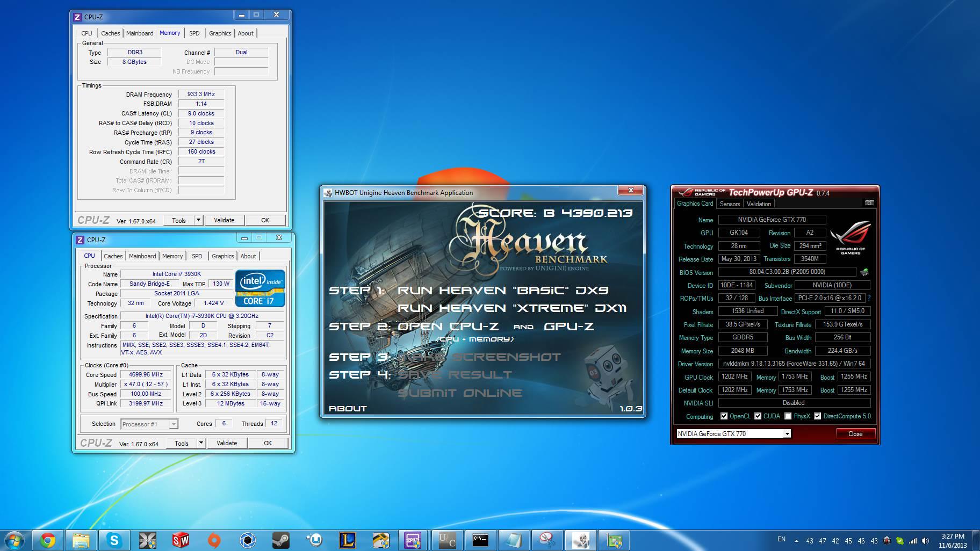This screenshot has height=551, width=980.
Task: Close GPU-Z with the red Close button
Action: click(855, 433)
